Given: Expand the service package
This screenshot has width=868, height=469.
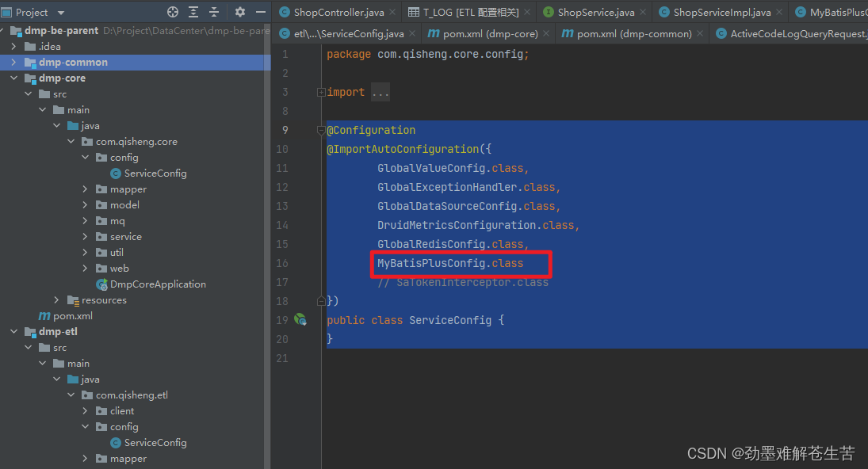Looking at the screenshot, I should pyautogui.click(x=85, y=236).
